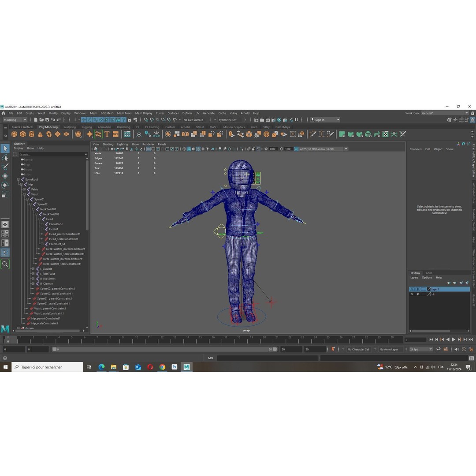The height and width of the screenshot is (476, 476).
Task: Click the SVG import shelf icon
Action: tap(115, 134)
